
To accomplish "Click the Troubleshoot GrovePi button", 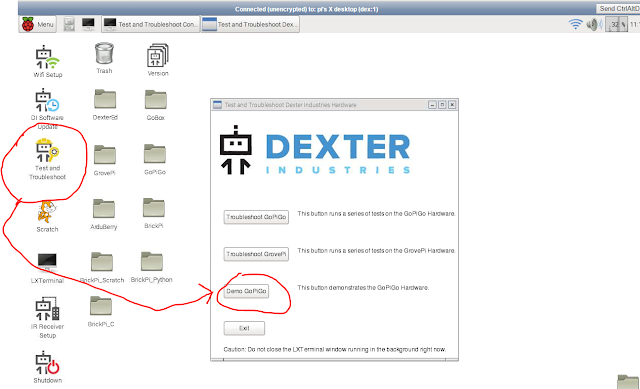I will (256, 254).
